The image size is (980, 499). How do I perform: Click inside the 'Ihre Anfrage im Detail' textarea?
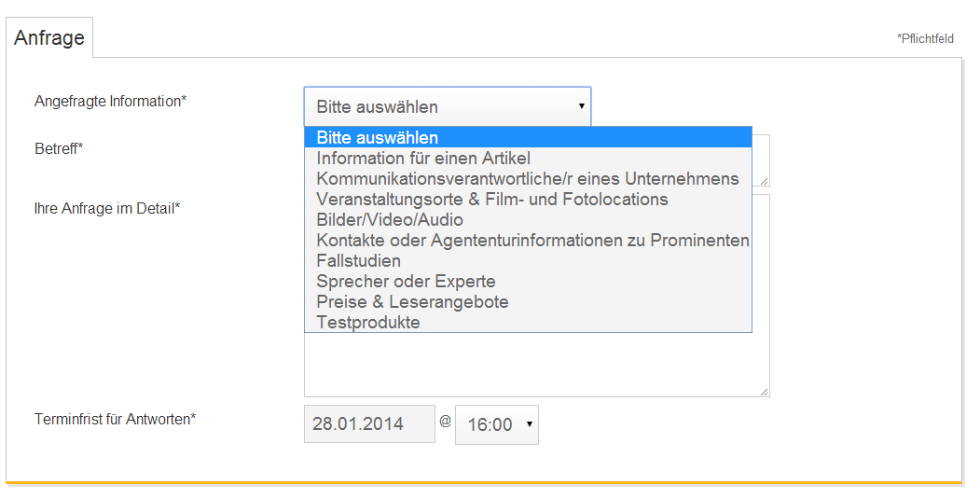(x=537, y=366)
